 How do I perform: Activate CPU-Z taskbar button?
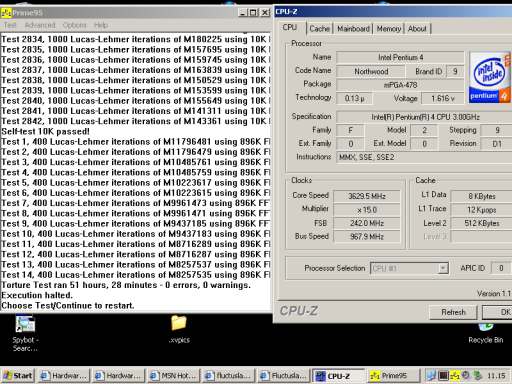coord(338,376)
